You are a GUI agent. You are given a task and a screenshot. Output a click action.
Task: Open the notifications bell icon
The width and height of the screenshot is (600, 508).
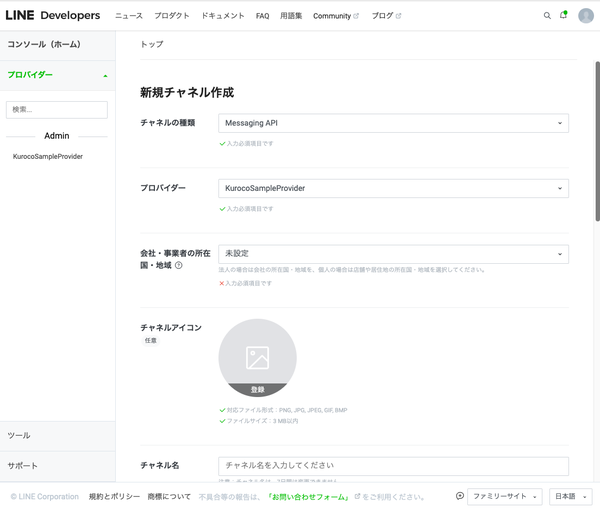point(563,15)
